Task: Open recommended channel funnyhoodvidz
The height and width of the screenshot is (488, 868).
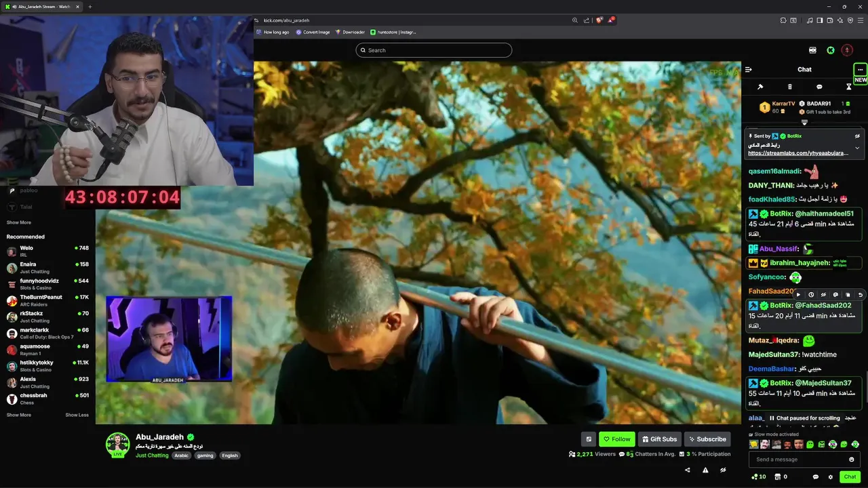Action: point(47,283)
